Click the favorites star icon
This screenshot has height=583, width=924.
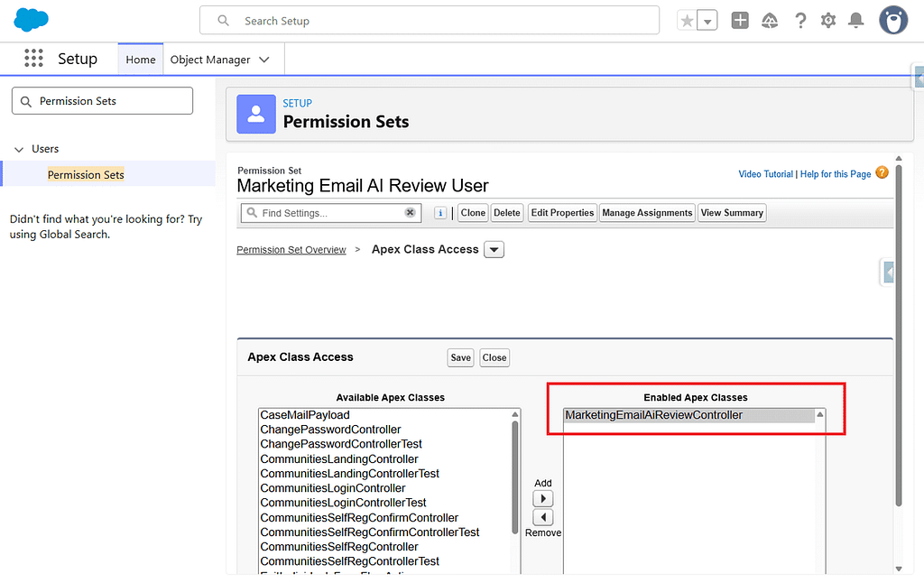click(x=687, y=22)
